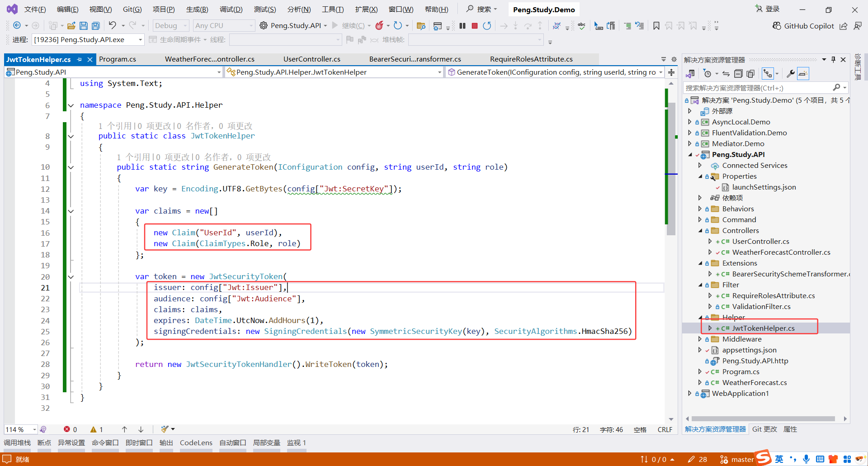Open the Any CPU platform dropdown

pyautogui.click(x=224, y=26)
